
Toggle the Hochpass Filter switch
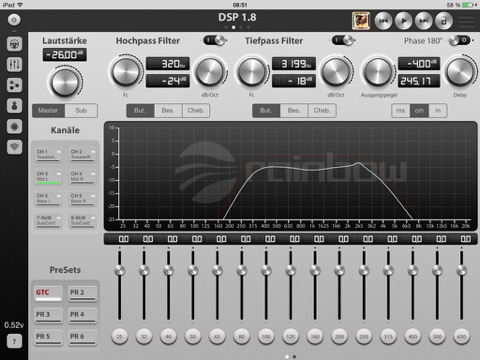coord(215,40)
